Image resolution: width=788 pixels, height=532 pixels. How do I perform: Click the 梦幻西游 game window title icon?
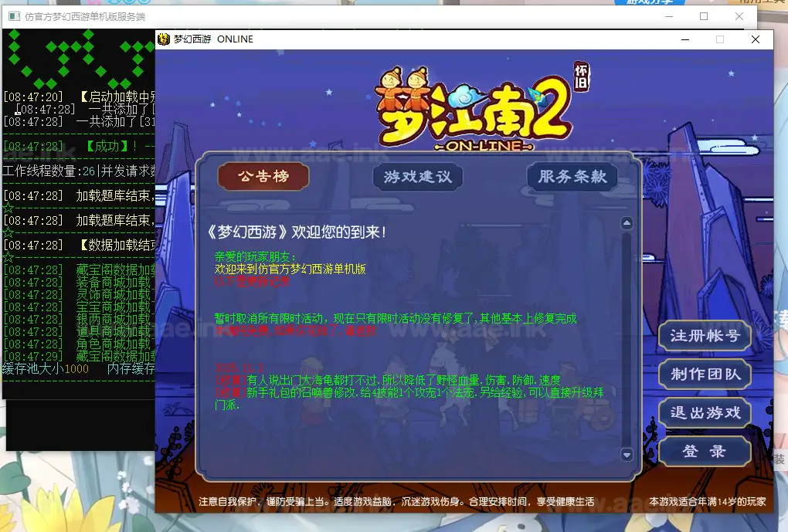(x=164, y=39)
